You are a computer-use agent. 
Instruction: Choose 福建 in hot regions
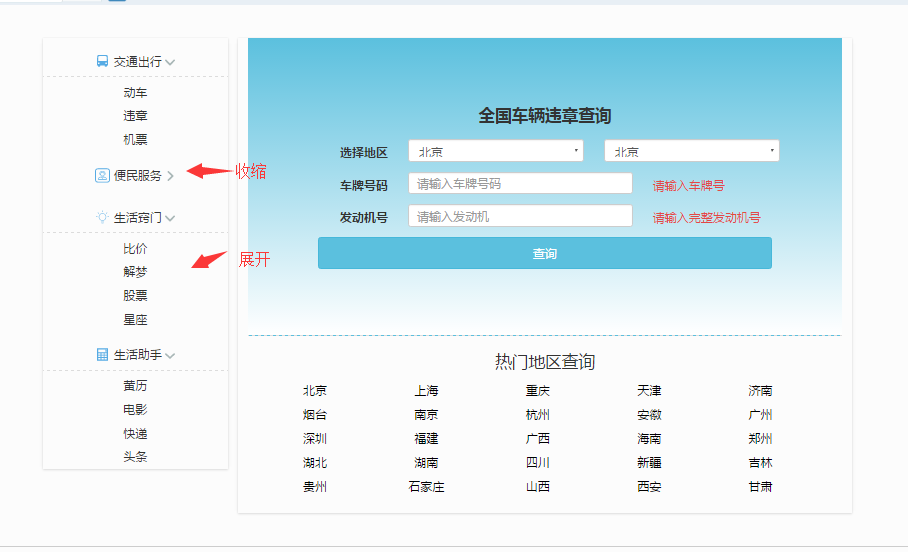click(426, 439)
